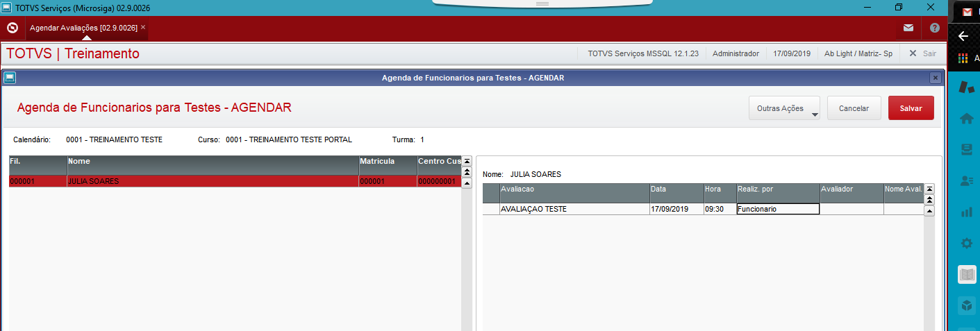Image resolution: width=980 pixels, height=331 pixels.
Task: Open the user card icon in blue sidebar
Action: (966, 180)
